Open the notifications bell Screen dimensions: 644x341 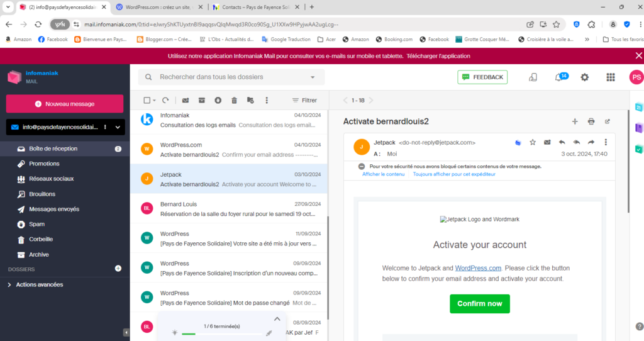(x=558, y=77)
